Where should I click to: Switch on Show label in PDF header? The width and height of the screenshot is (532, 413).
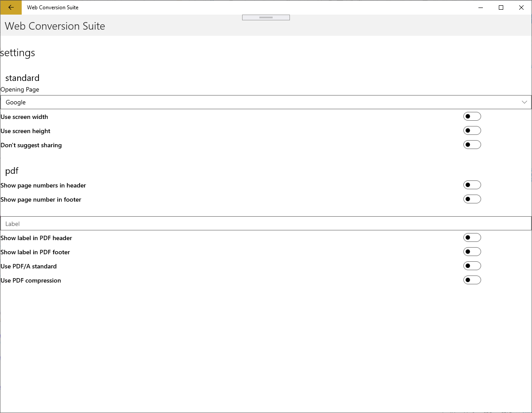472,238
